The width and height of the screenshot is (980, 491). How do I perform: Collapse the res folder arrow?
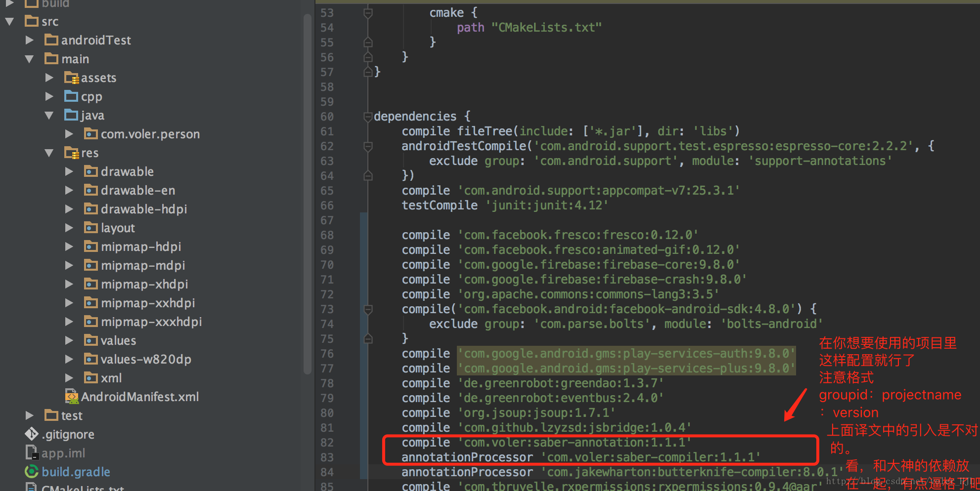(49, 153)
